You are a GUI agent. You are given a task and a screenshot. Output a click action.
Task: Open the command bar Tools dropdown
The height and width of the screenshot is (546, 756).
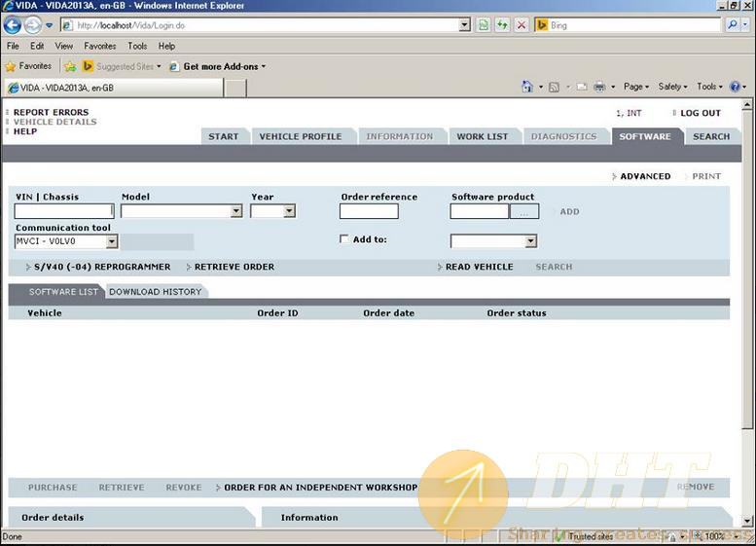coord(709,87)
